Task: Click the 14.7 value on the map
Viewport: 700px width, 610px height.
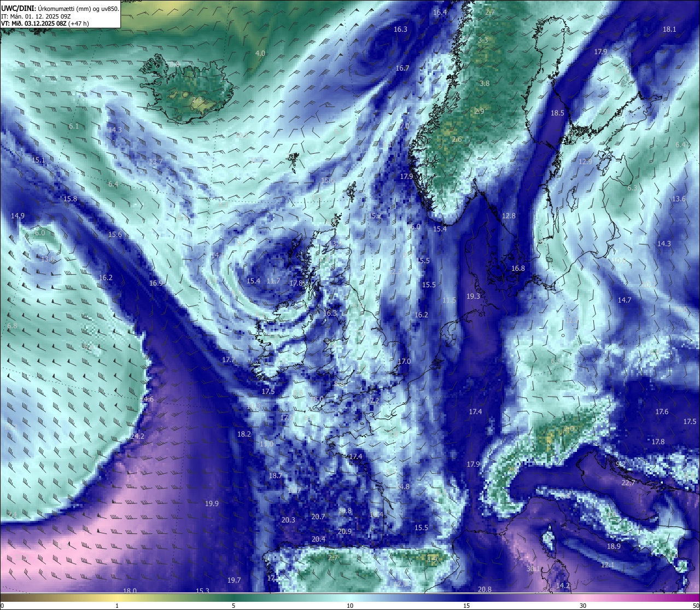Action: point(625,300)
